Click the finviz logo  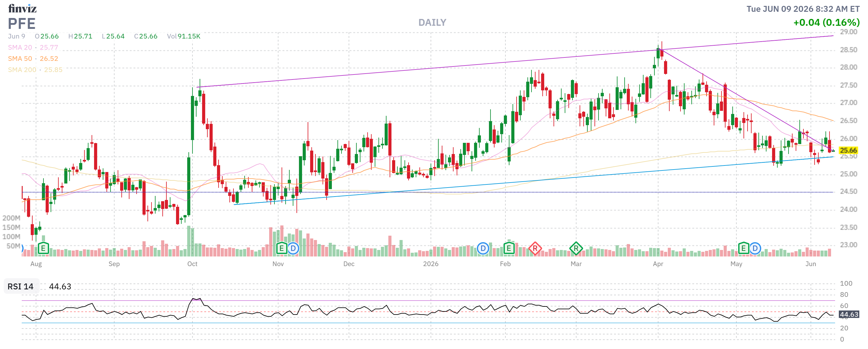(x=22, y=8)
